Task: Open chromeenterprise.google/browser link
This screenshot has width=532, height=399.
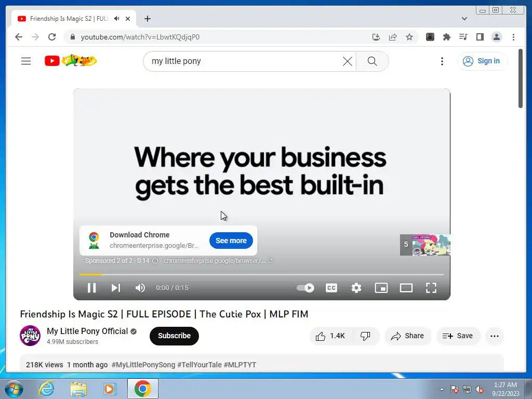Action: tap(218, 261)
